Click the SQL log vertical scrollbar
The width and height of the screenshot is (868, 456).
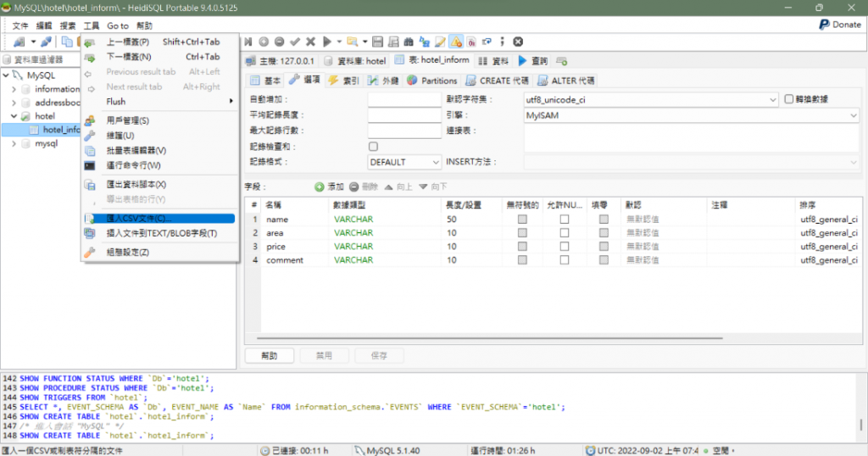click(861, 407)
